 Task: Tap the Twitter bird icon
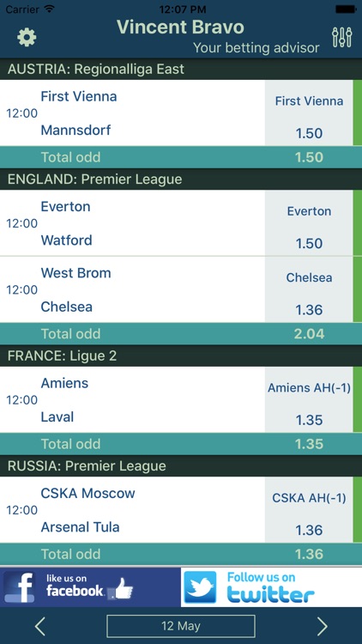click(x=200, y=587)
